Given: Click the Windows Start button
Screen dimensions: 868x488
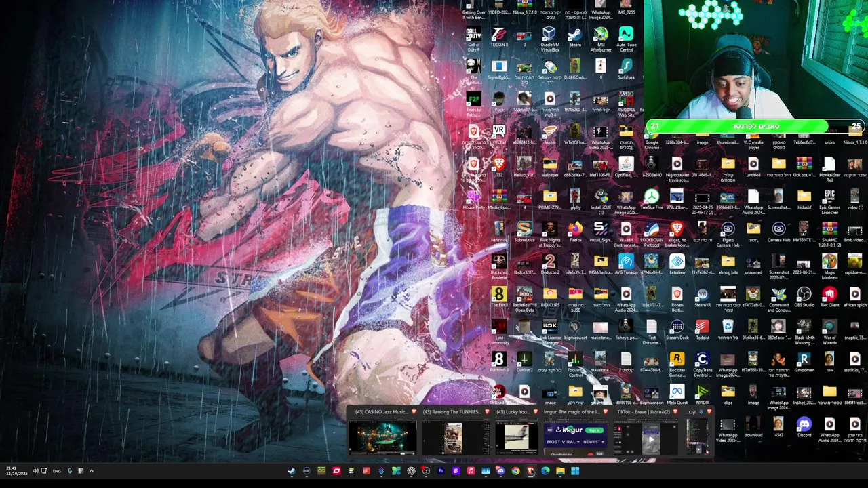Looking at the screenshot, I should (575, 471).
